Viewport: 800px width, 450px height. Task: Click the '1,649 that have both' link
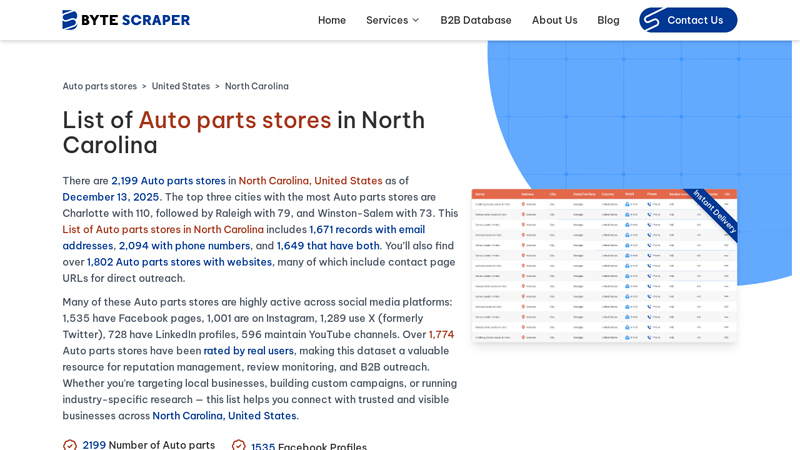point(328,246)
